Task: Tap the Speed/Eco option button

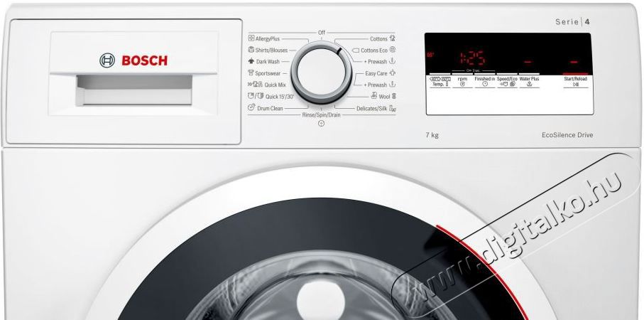Action: pyautogui.click(x=507, y=82)
